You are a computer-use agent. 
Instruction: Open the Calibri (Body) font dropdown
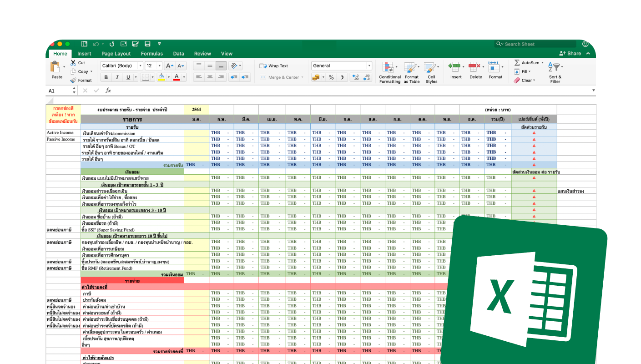click(x=121, y=66)
